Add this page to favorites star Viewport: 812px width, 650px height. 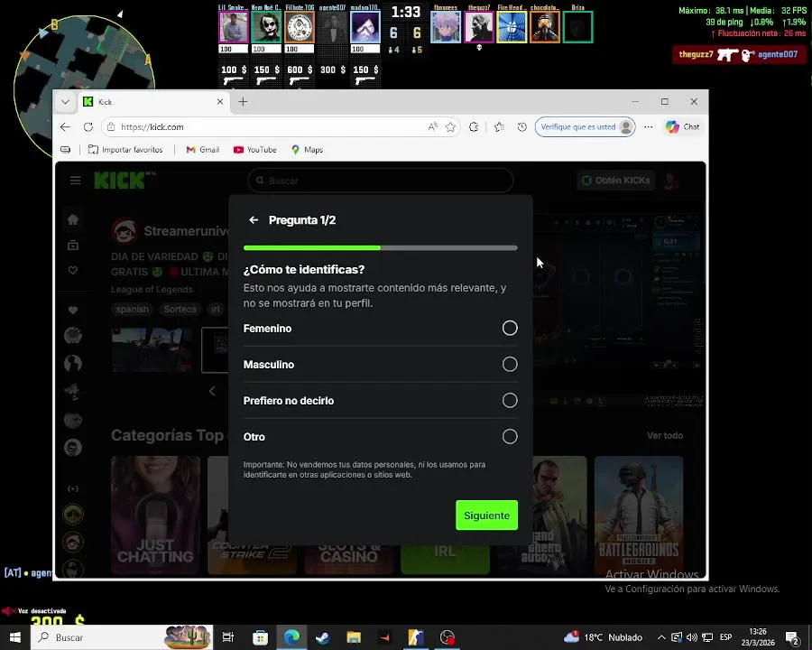450,127
